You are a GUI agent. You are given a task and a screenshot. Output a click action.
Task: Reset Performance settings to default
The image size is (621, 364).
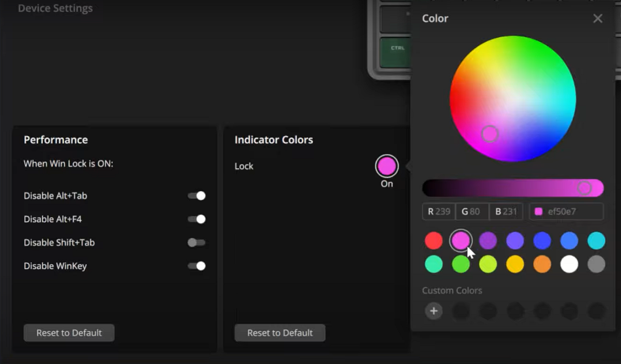tap(68, 332)
